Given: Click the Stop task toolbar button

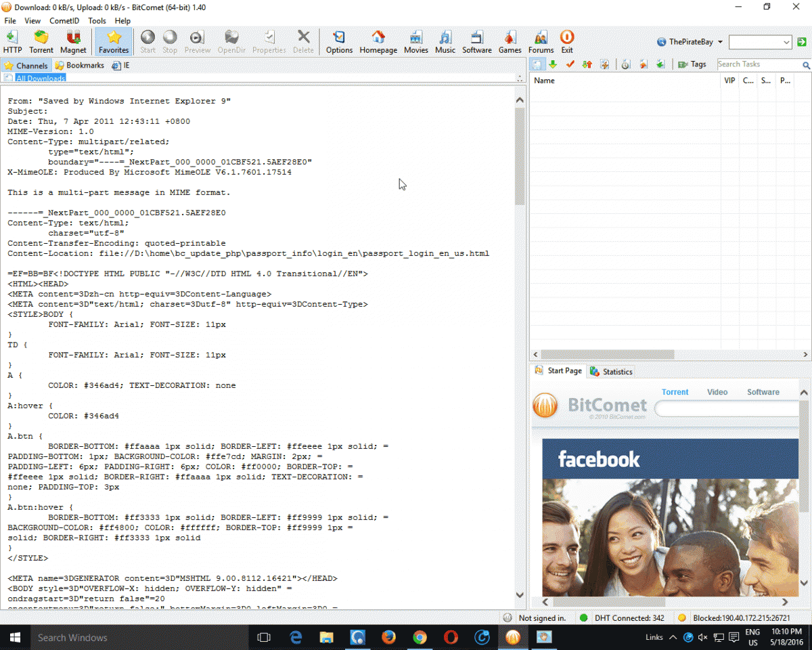Looking at the screenshot, I should click(x=170, y=41).
